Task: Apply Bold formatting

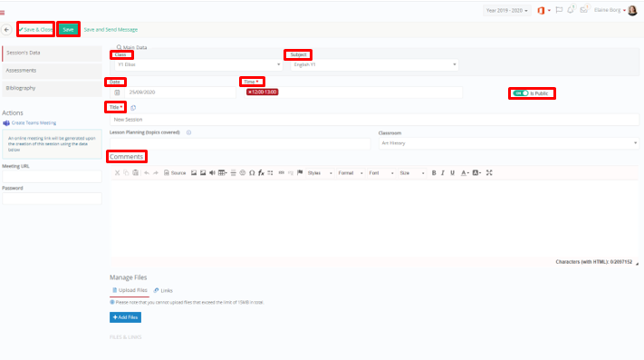Action: tap(434, 173)
